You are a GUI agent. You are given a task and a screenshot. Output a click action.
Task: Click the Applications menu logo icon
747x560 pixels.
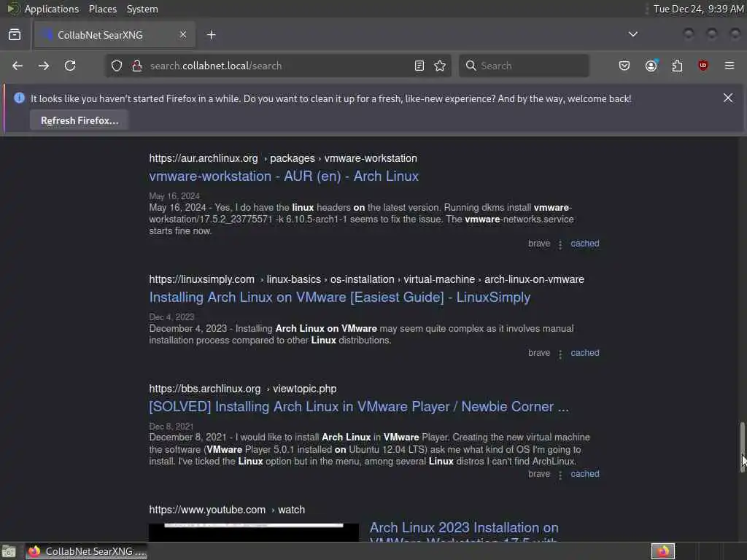pos(12,9)
